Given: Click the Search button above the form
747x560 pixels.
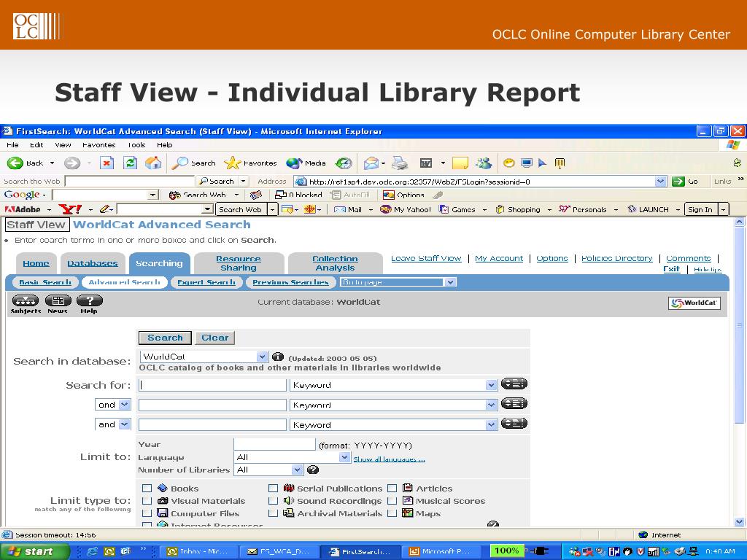Looking at the screenshot, I should tap(165, 338).
